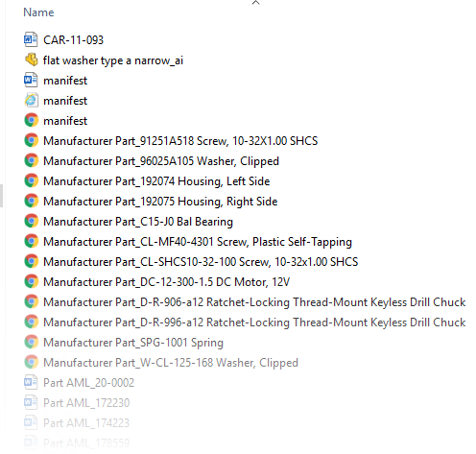The height and width of the screenshot is (454, 476).
Task: Toggle sort direction arrow above the columns
Action: coord(255,3)
